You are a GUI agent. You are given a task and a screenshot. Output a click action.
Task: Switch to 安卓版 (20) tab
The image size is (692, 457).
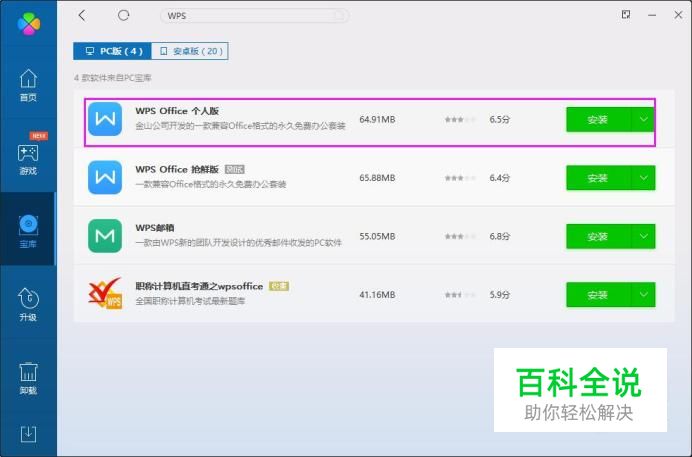(190, 51)
